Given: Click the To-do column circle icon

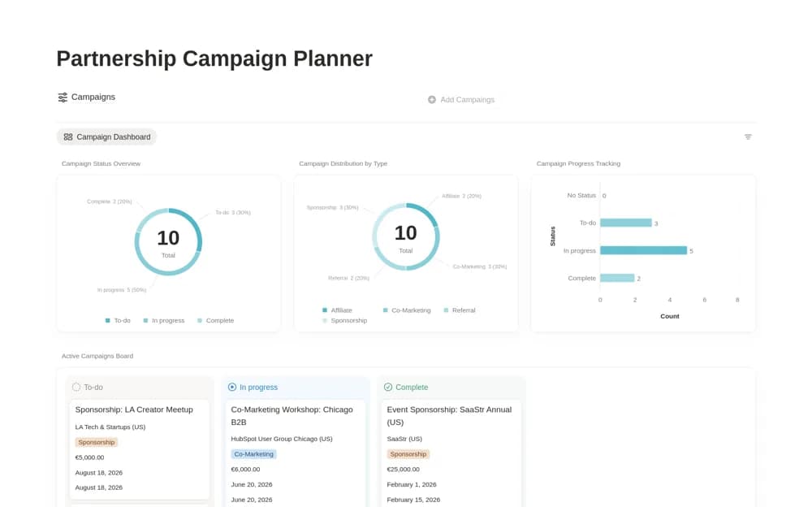Looking at the screenshot, I should point(76,388).
